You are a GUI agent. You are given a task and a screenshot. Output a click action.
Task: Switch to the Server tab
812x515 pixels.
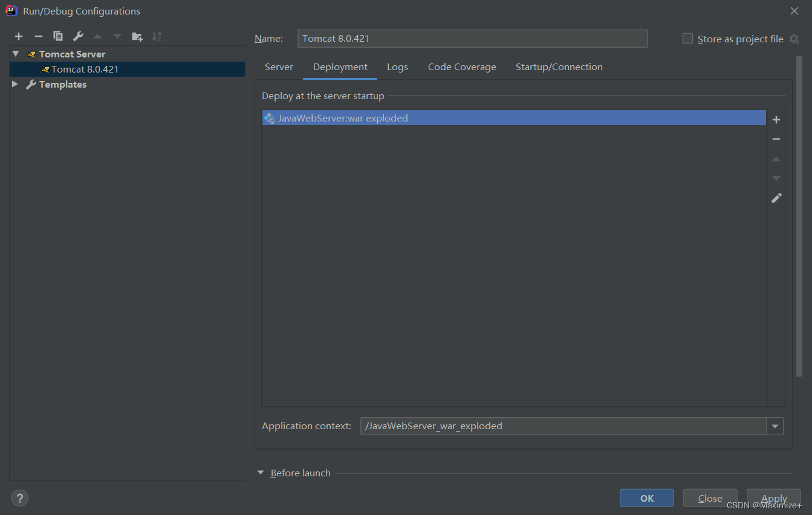coord(279,67)
